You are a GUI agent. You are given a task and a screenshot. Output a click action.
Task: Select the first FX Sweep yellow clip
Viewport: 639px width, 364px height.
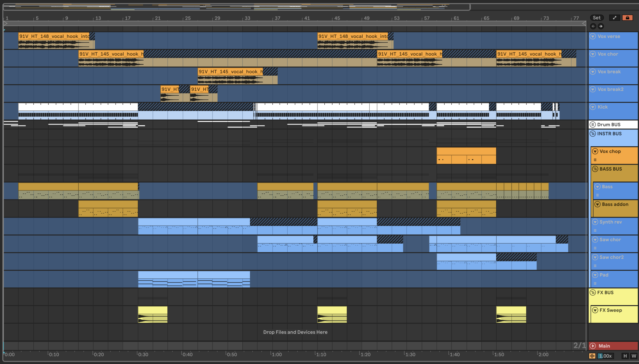[153, 310]
